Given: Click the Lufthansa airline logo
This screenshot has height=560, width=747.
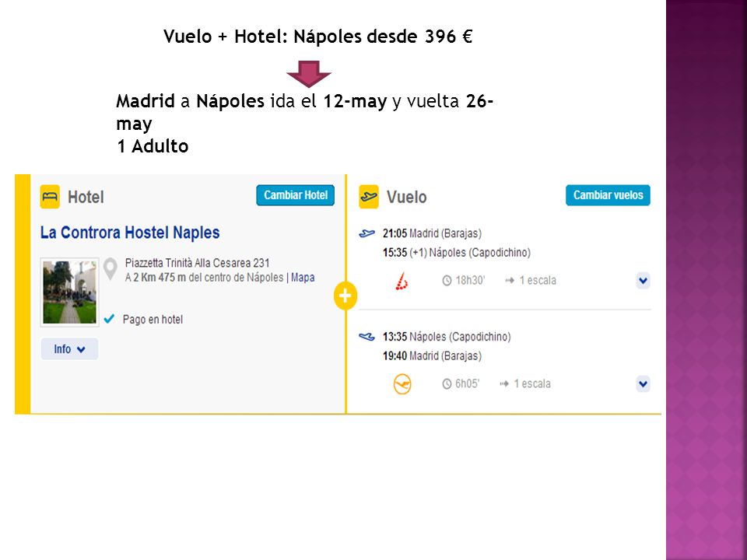Looking at the screenshot, I should point(402,384).
